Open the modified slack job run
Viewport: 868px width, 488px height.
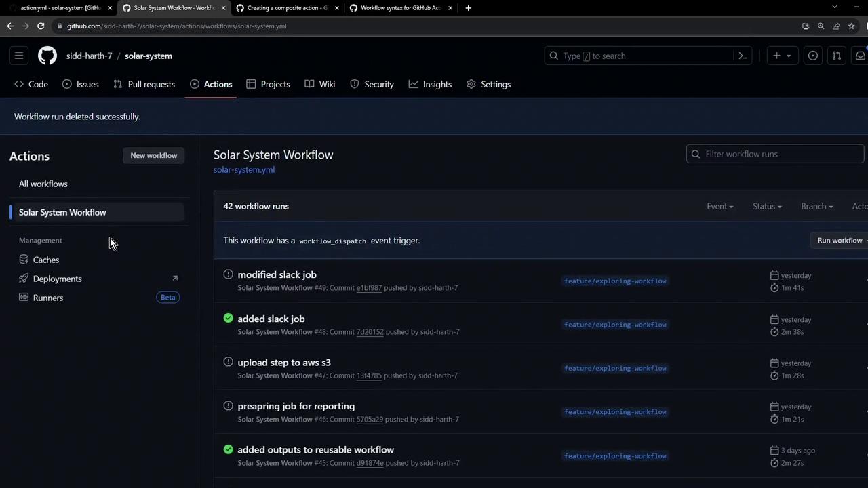coord(277,274)
